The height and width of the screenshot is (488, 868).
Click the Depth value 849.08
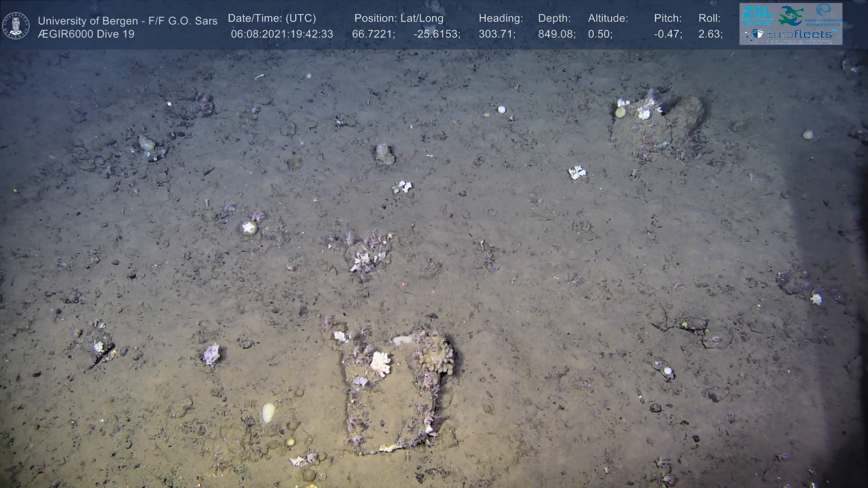tap(556, 34)
